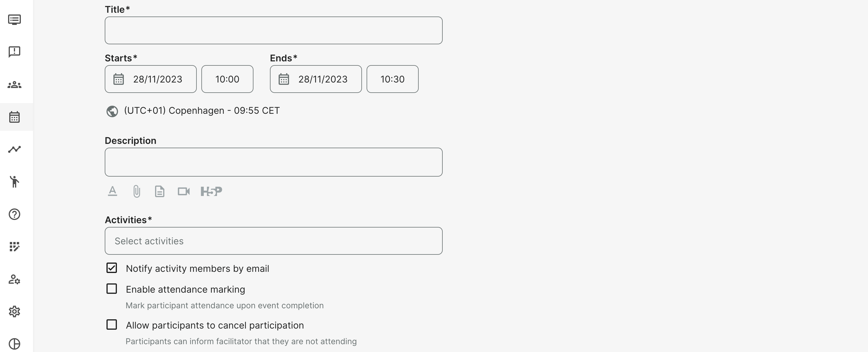Viewport: 868px width, 352px height.
Task: Insert H5P content via H5P icon
Action: 211,191
